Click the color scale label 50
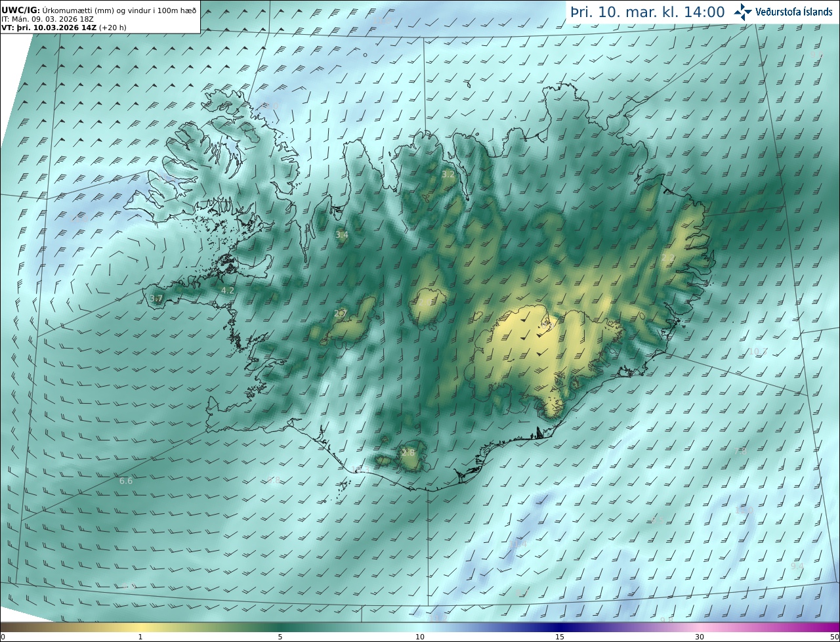 click(835, 637)
